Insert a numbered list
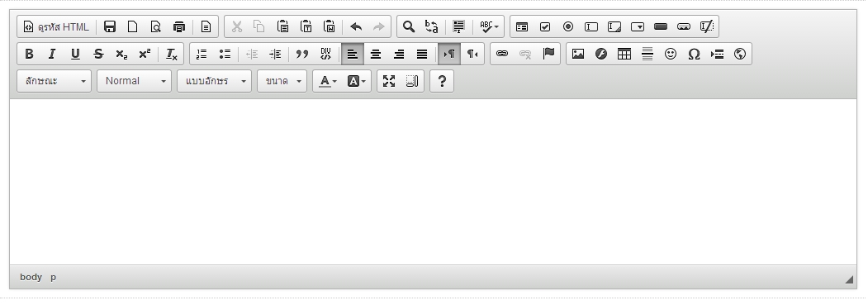The width and height of the screenshot is (868, 305). pos(202,54)
